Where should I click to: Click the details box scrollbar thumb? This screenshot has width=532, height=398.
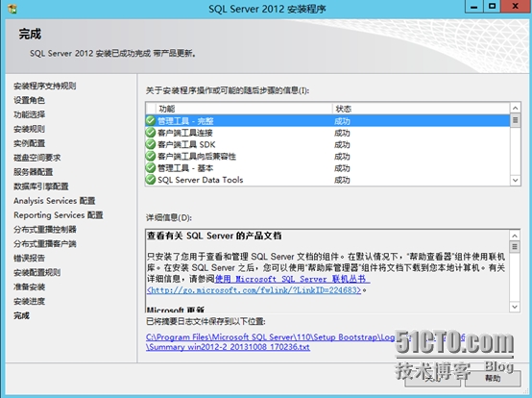click(515, 246)
